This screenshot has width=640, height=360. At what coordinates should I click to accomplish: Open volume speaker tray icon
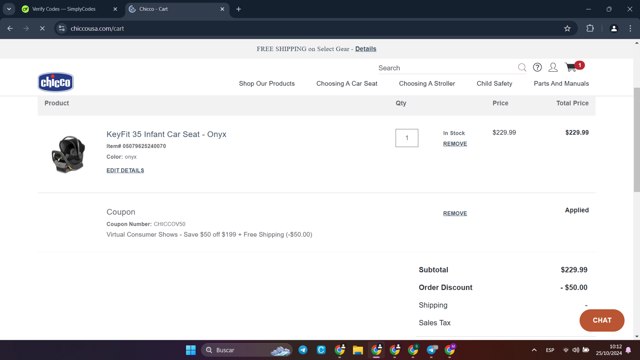(576, 350)
